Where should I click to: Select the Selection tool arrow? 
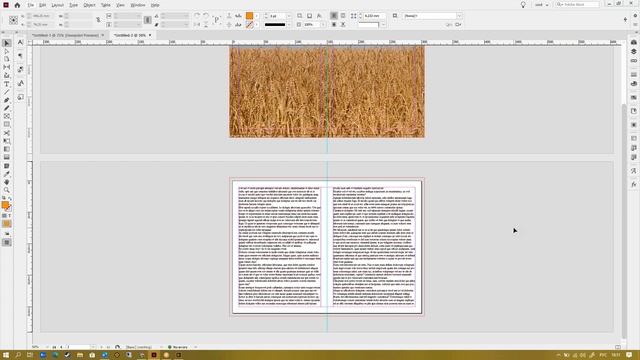coord(7,43)
